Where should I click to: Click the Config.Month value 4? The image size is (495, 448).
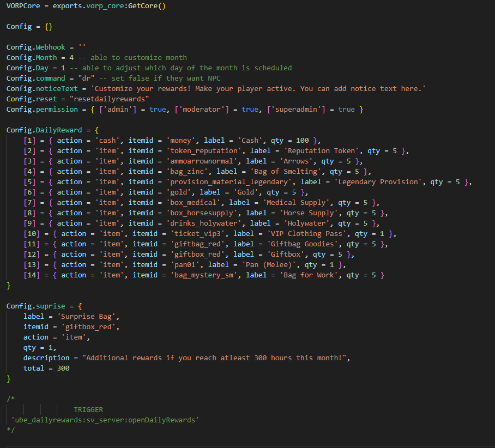pyautogui.click(x=71, y=58)
